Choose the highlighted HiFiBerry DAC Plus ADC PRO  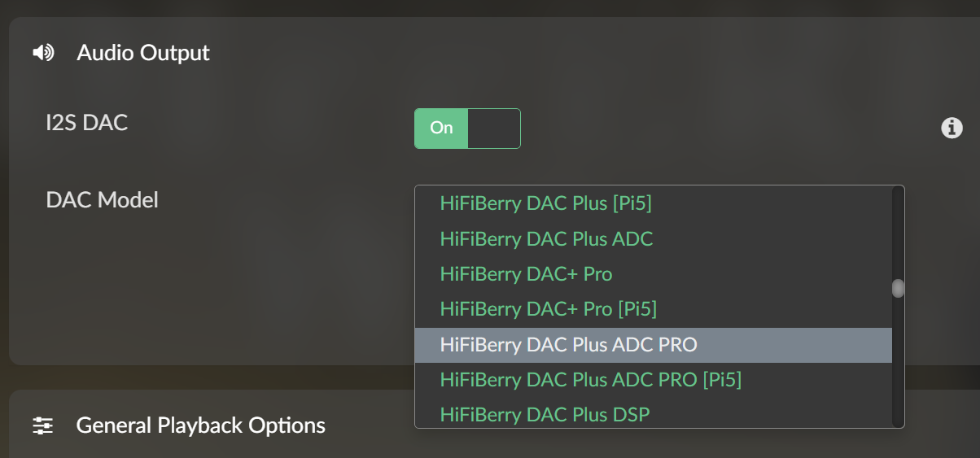coord(568,345)
